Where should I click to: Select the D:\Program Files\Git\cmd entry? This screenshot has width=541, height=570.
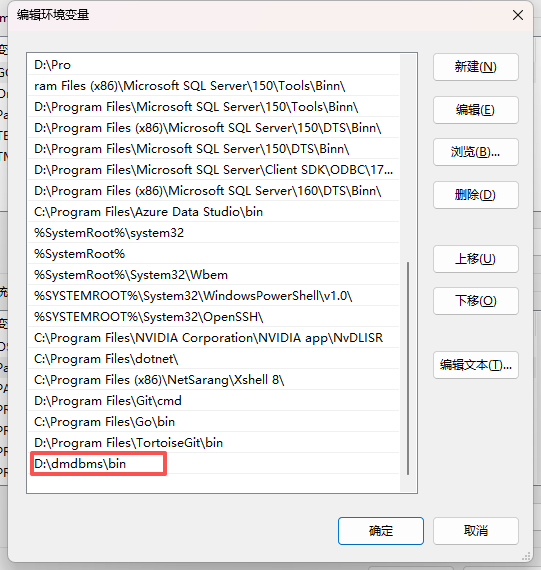coord(214,401)
